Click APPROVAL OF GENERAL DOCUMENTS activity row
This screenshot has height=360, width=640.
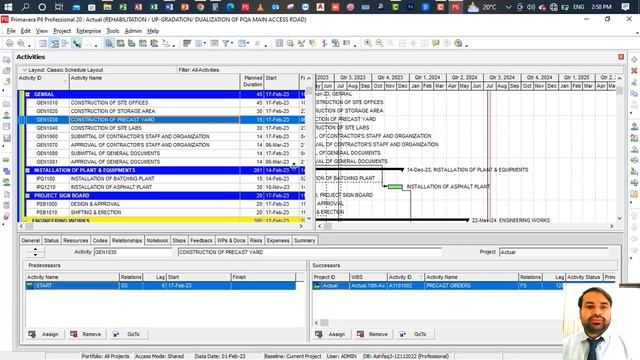[x=161, y=162]
